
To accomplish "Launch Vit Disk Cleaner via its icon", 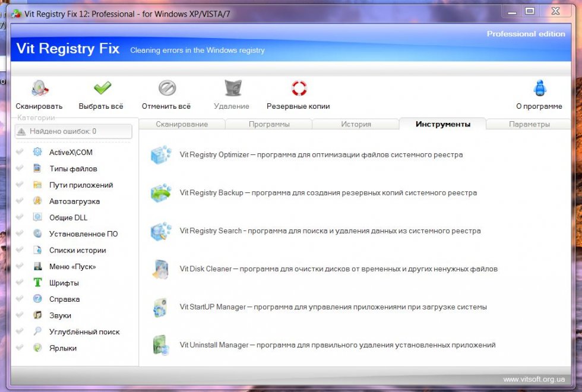I will pos(161,269).
